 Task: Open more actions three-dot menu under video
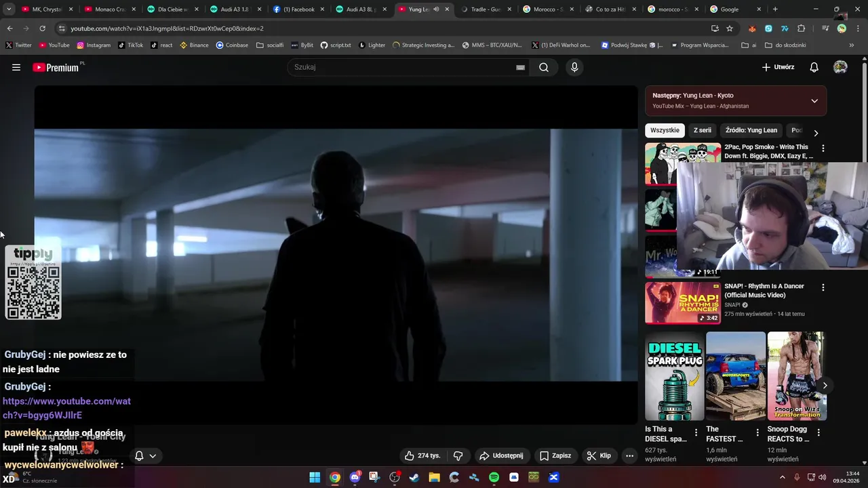click(x=629, y=455)
